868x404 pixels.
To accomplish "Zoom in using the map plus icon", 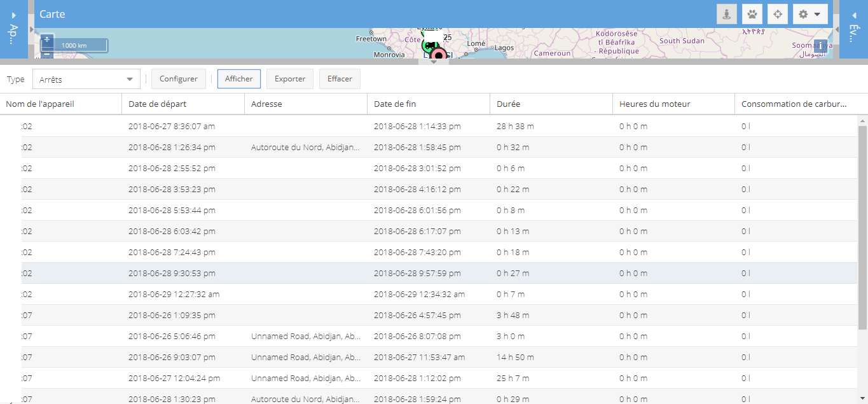I will [x=46, y=39].
